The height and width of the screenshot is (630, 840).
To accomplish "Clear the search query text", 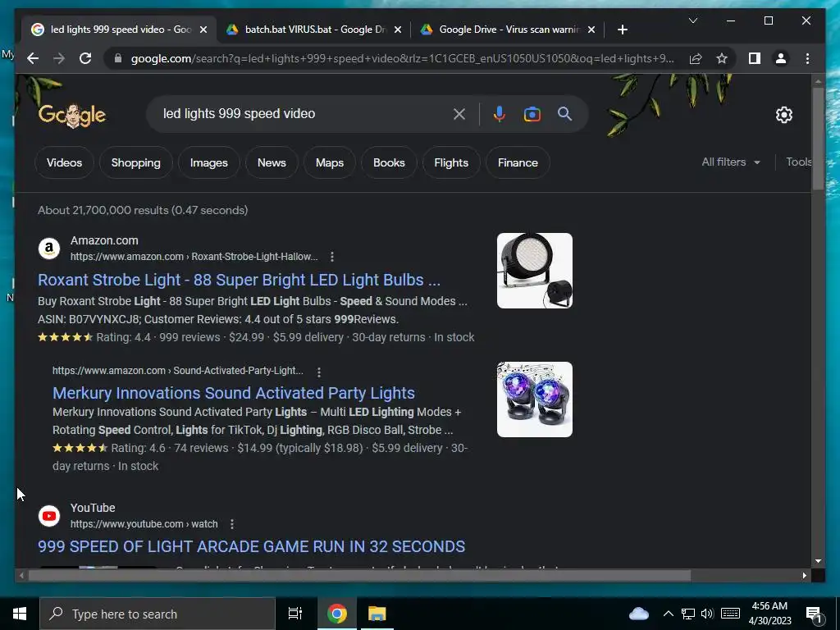I will click(x=459, y=114).
